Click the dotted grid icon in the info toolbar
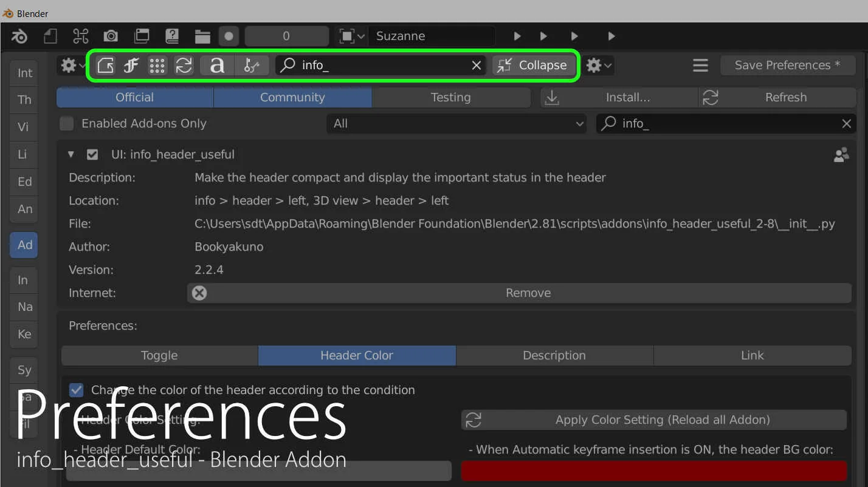 157,65
